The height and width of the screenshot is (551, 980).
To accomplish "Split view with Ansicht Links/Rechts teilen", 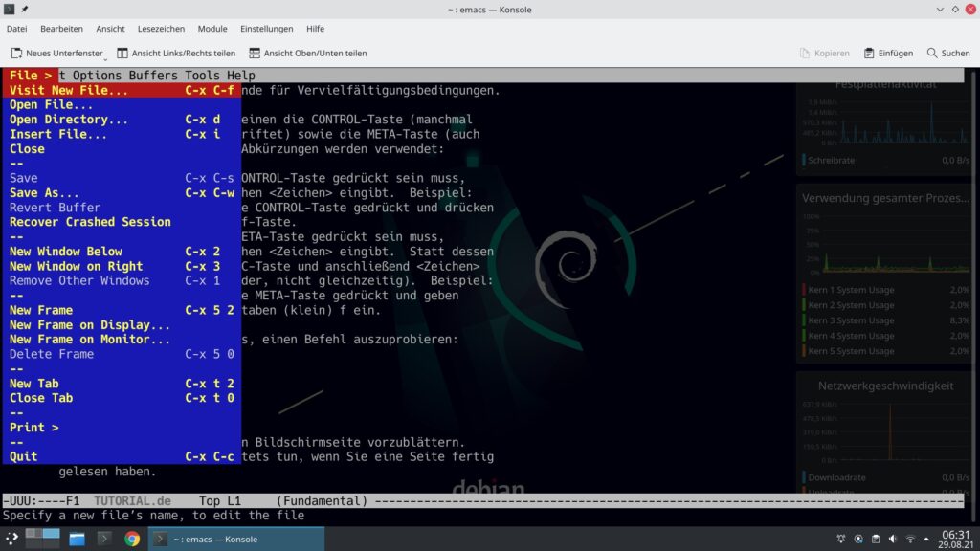I will (176, 54).
